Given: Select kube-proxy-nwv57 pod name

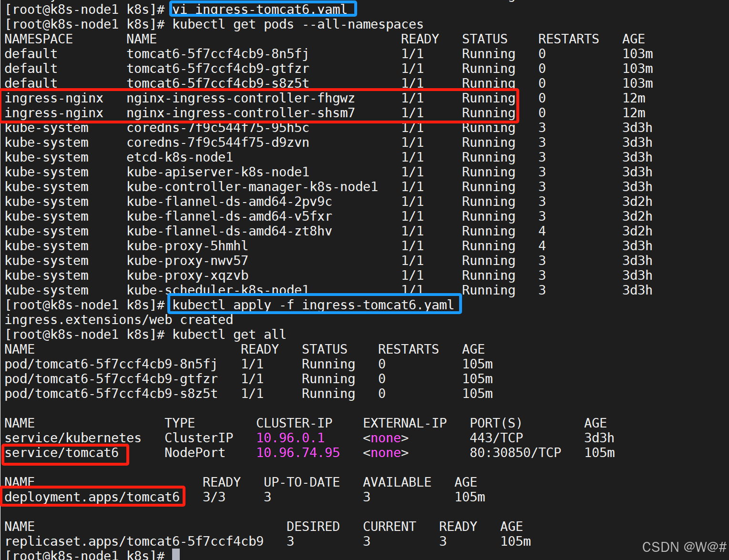Looking at the screenshot, I should click(x=187, y=261).
